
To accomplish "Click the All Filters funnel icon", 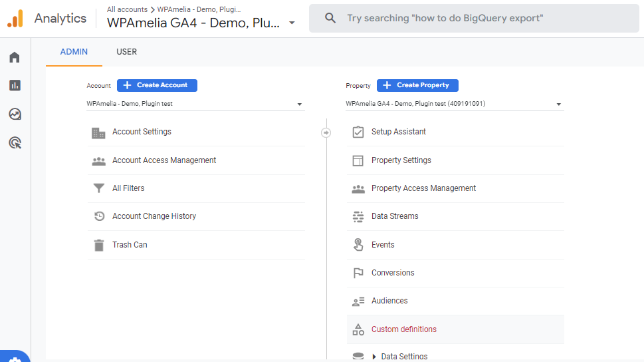I will (x=99, y=188).
